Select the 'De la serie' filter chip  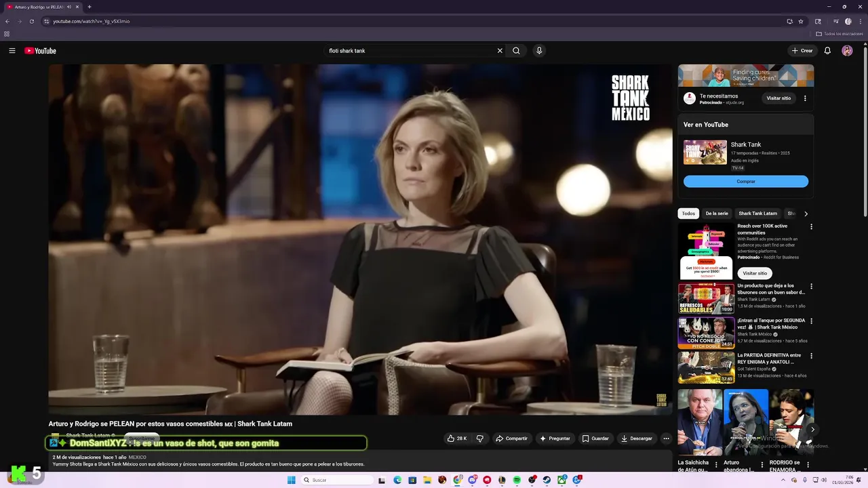[717, 213]
